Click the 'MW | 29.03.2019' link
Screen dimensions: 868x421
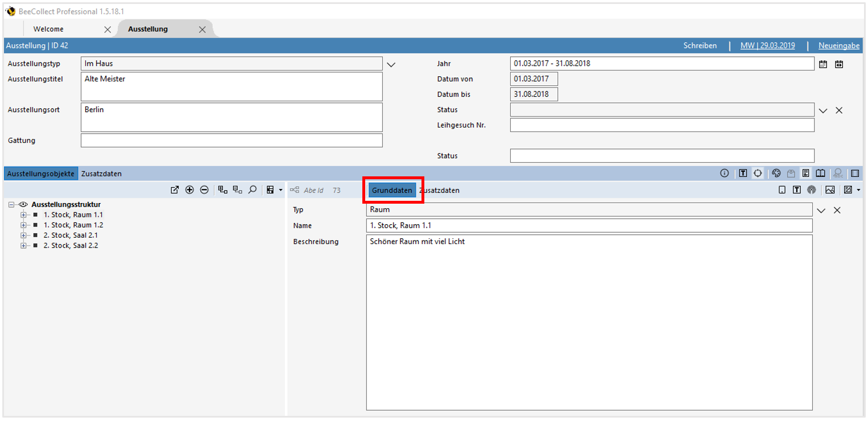point(767,46)
